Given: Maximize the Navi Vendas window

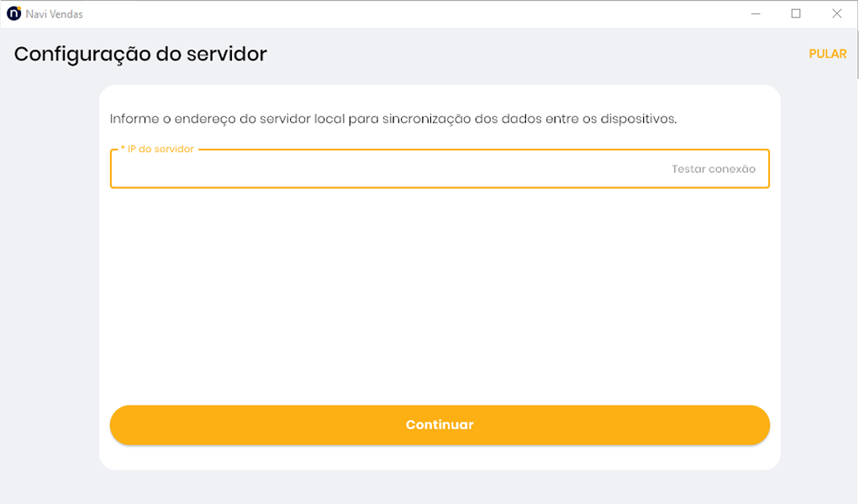Looking at the screenshot, I should (x=796, y=13).
